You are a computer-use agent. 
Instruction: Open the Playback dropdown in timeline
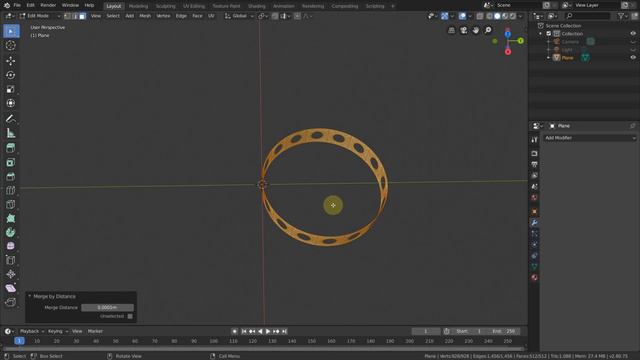32,331
